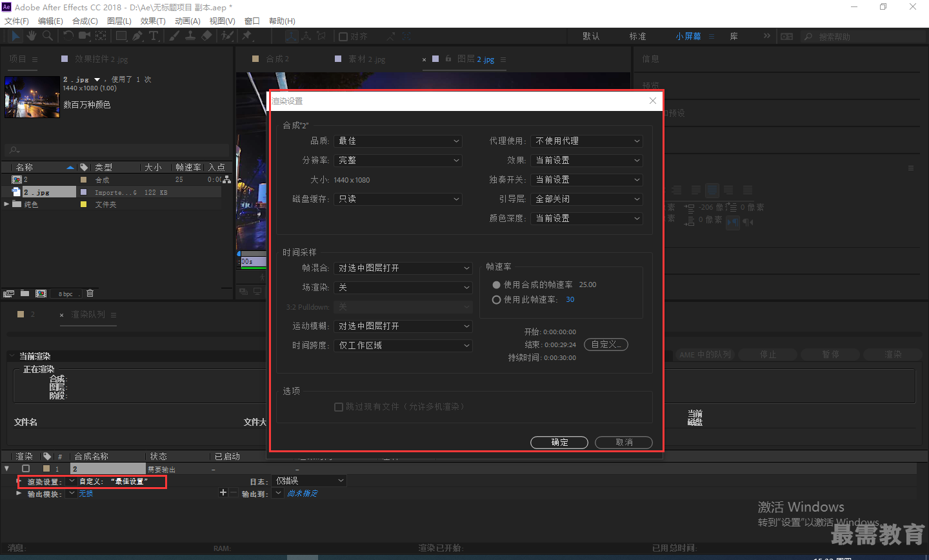Select the Unified Camera tool
The image size is (929, 560).
tap(85, 36)
